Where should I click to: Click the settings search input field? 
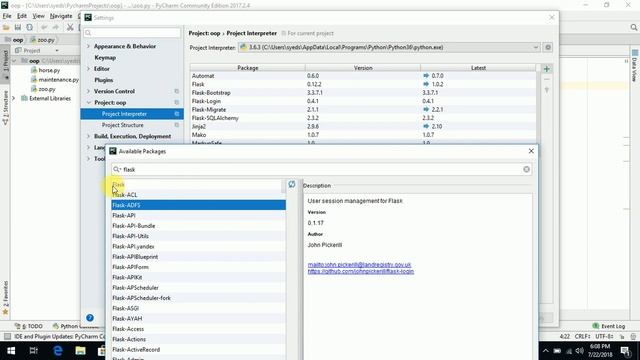pyautogui.click(x=132, y=33)
